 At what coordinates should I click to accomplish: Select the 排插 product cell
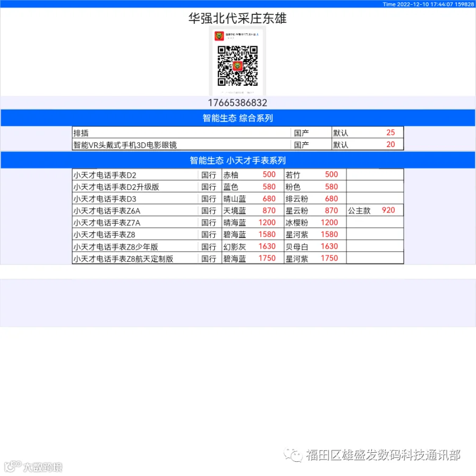click(181, 133)
